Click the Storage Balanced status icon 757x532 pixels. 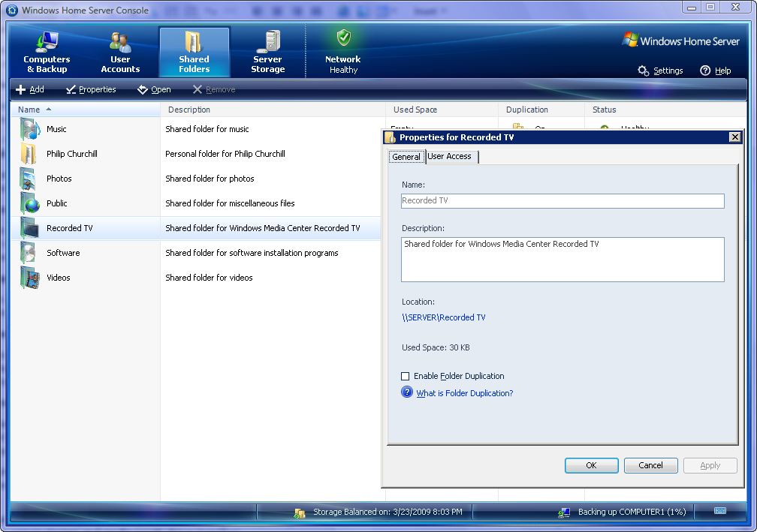(300, 512)
